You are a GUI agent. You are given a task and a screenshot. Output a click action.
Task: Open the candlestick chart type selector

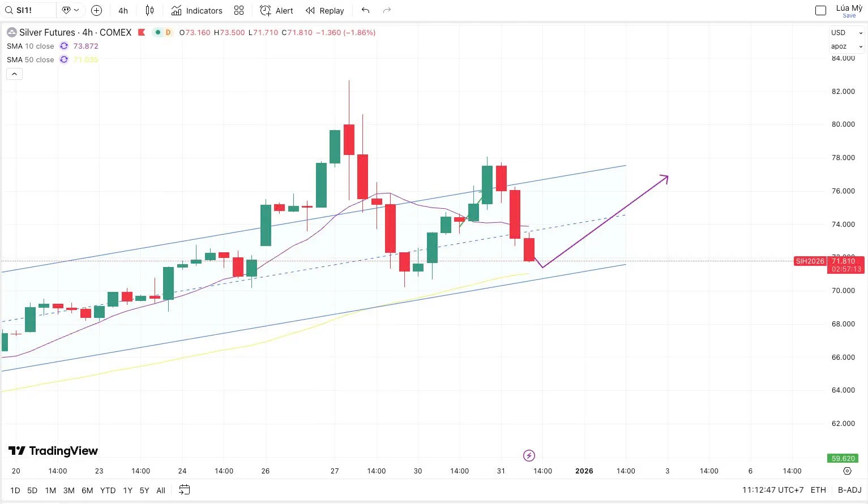149,10
